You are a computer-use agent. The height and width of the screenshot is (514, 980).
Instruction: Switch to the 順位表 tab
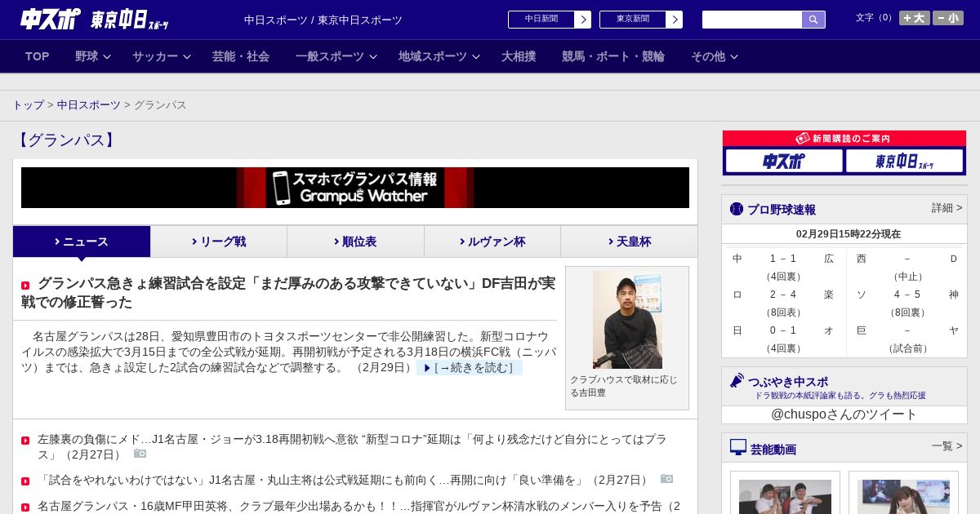click(x=355, y=241)
